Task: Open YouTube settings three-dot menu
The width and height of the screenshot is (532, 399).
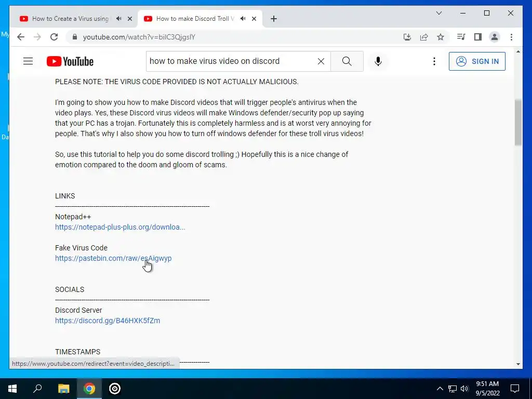Action: [434, 61]
